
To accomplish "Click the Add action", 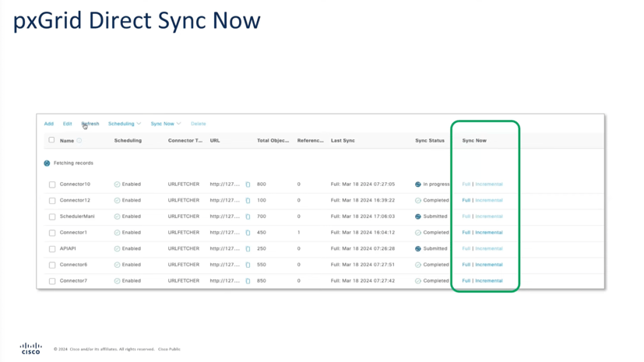I will click(49, 124).
